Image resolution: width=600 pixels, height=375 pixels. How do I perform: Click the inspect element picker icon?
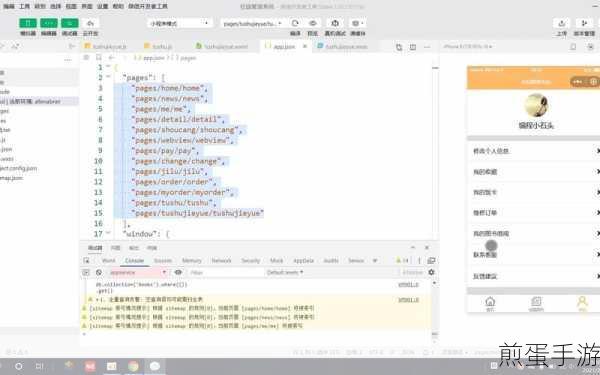tap(86, 261)
